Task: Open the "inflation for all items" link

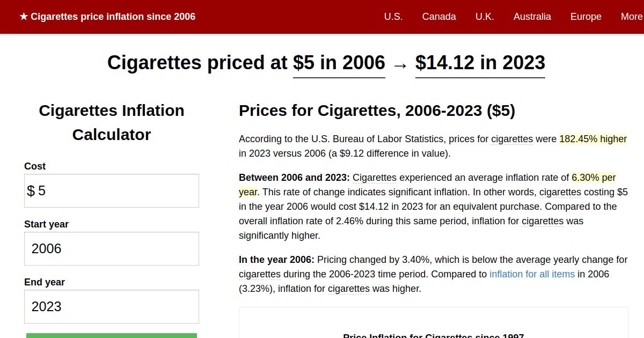Action: tap(532, 274)
